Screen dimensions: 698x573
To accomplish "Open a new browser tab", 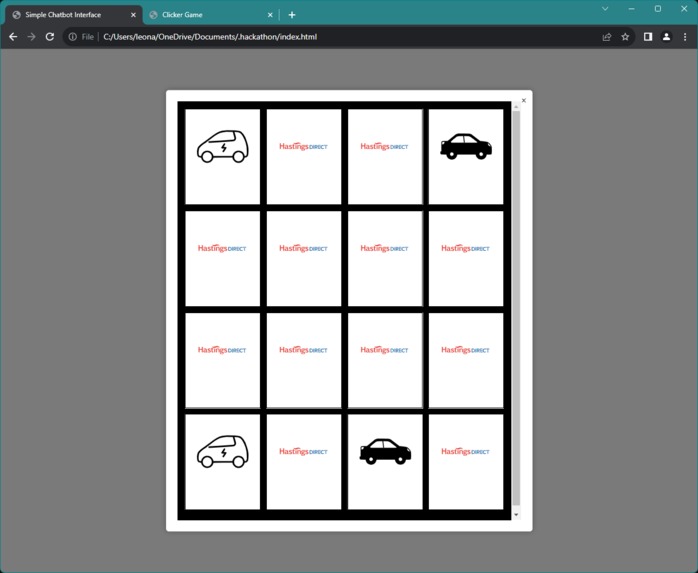I will pos(292,15).
